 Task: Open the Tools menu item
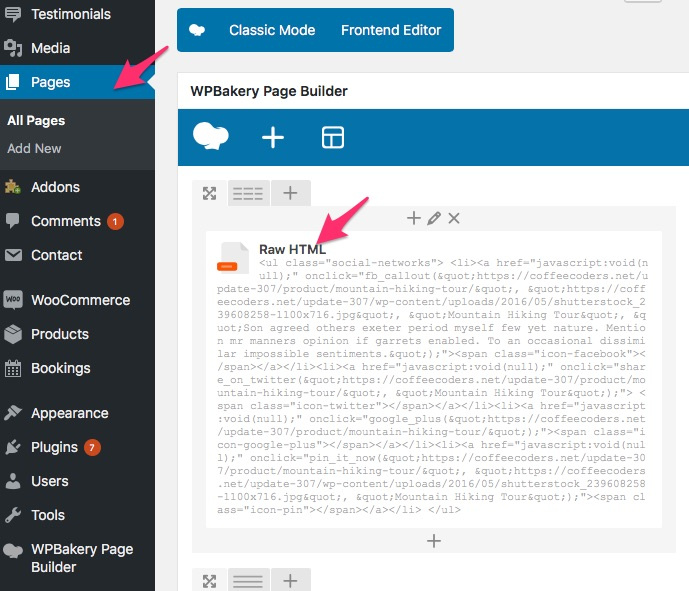point(48,515)
